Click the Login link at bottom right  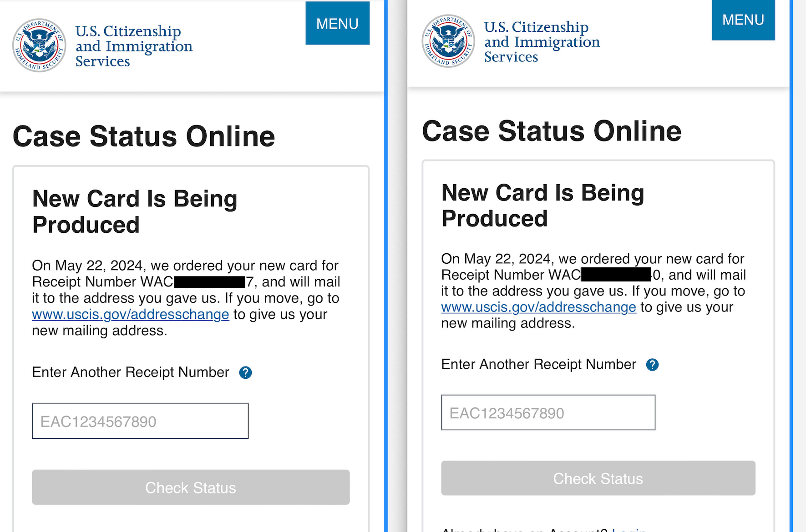629,529
